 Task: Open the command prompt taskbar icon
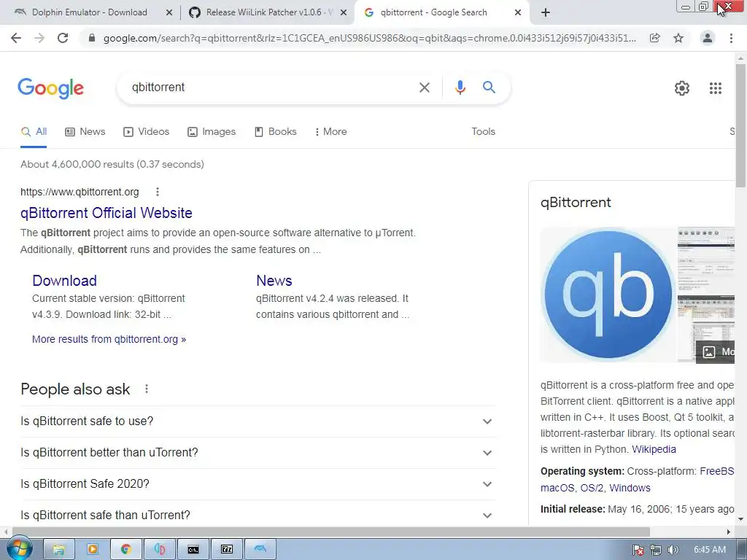[193, 550]
